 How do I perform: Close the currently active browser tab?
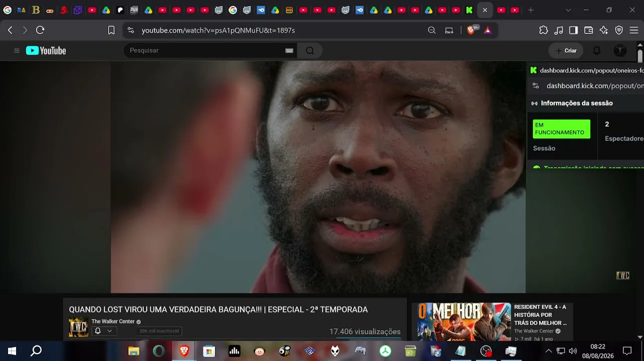click(485, 10)
